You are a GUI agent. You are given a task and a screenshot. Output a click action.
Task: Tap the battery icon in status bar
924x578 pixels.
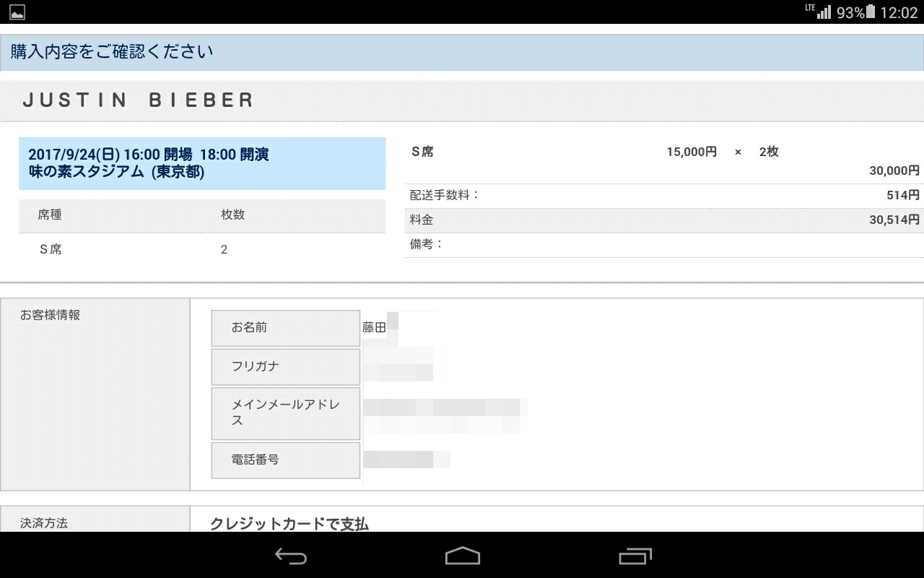tap(870, 12)
